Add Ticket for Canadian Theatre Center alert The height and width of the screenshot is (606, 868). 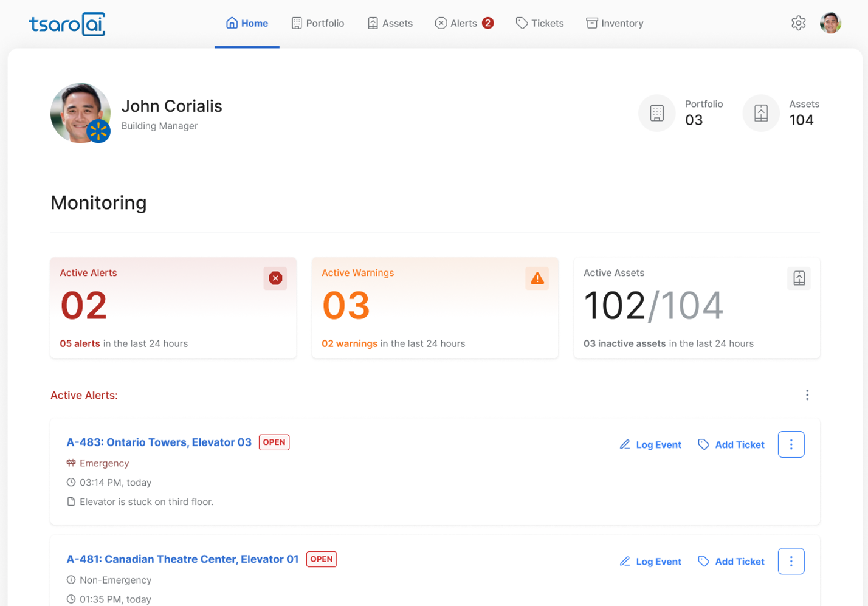[731, 562]
